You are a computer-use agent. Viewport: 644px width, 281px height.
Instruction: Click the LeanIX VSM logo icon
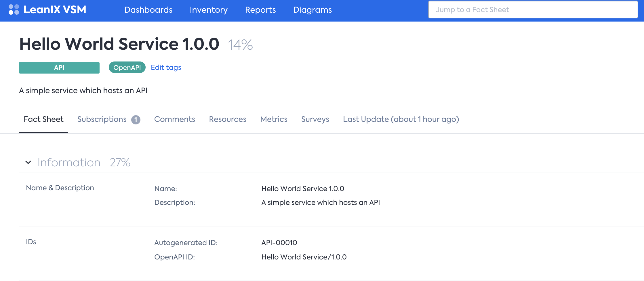[14, 9]
